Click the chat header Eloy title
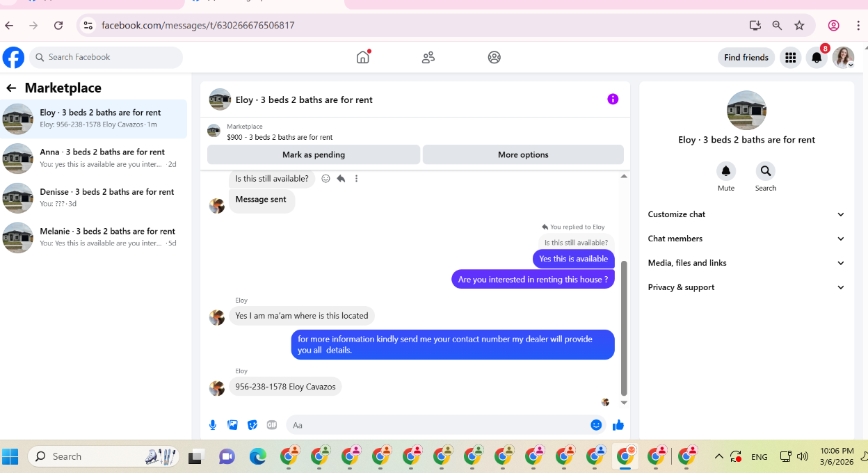This screenshot has height=473, width=868. (x=304, y=99)
